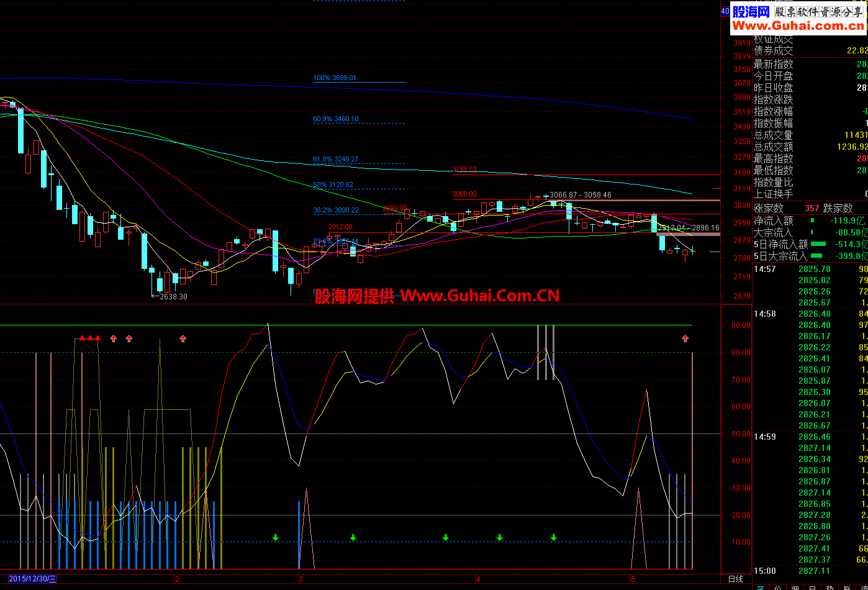Click the 2638.30 low price label

point(173,297)
